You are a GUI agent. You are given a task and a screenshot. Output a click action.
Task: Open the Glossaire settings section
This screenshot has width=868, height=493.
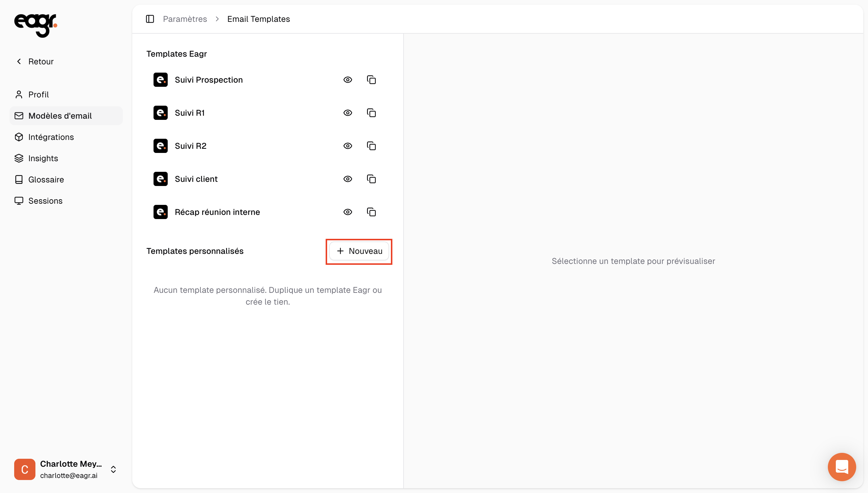point(46,179)
